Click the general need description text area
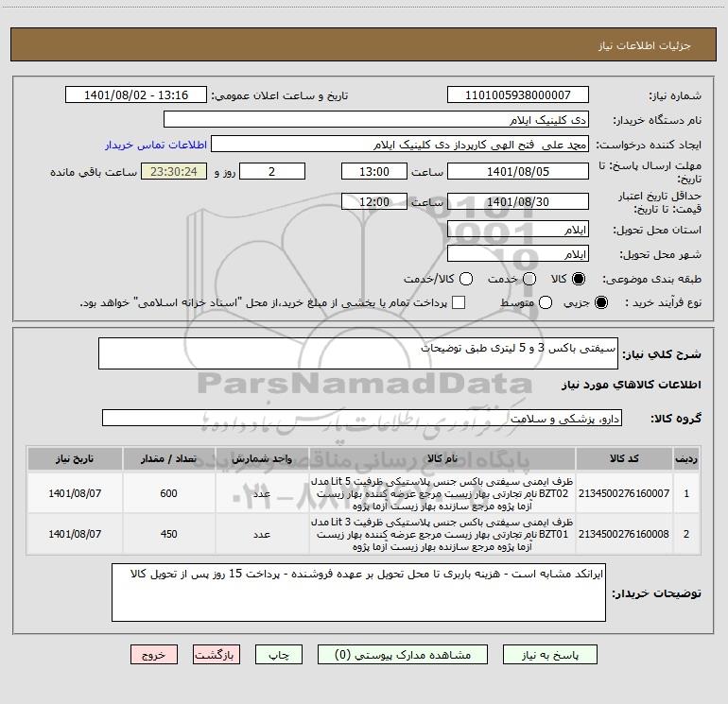Screen dimensions: 728x704 tap(358, 353)
